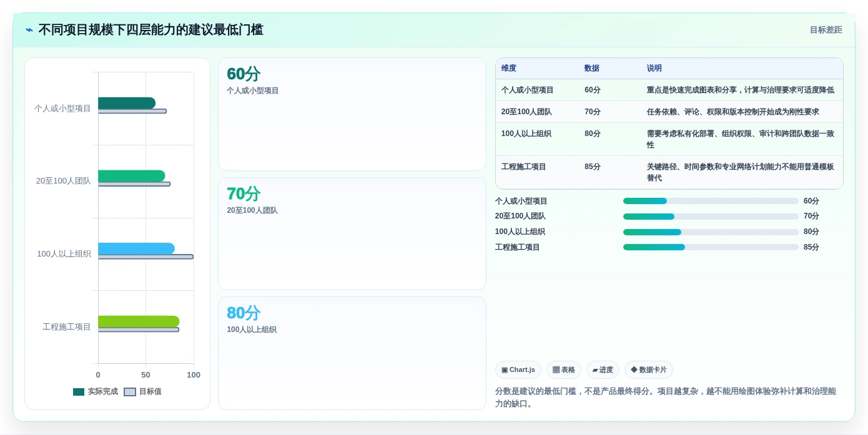Click 个人或小型项目 in the table's first row
This screenshot has width=868, height=435.
pyautogui.click(x=528, y=90)
